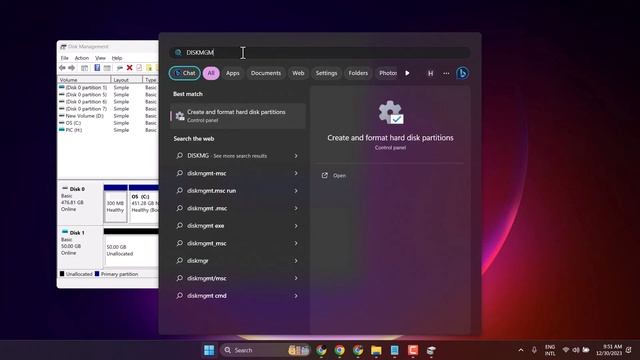Expand the diskmgmt.msc run suggestion chevron
Image resolution: width=640 pixels, height=360 pixels.
tap(296, 191)
